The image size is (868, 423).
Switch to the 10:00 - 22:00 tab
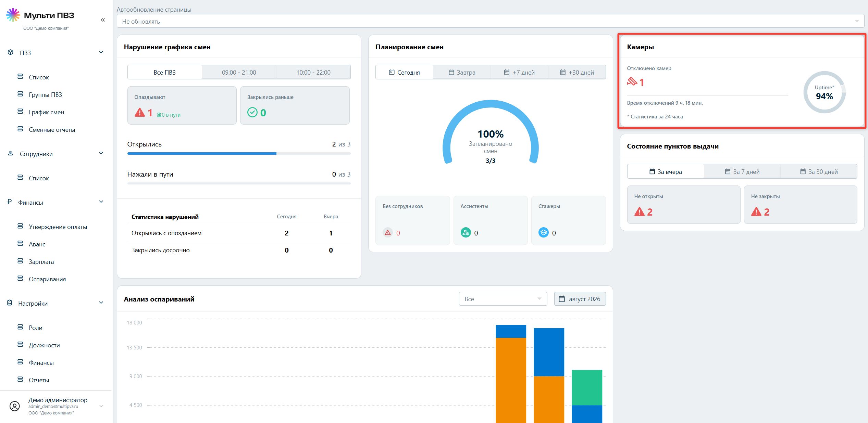click(x=313, y=72)
